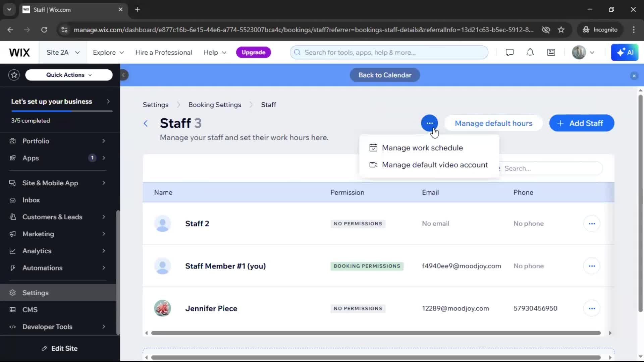Screen dimensions: 644x362
Task: Open more actions for Jennifer Piece
Action: (592, 308)
